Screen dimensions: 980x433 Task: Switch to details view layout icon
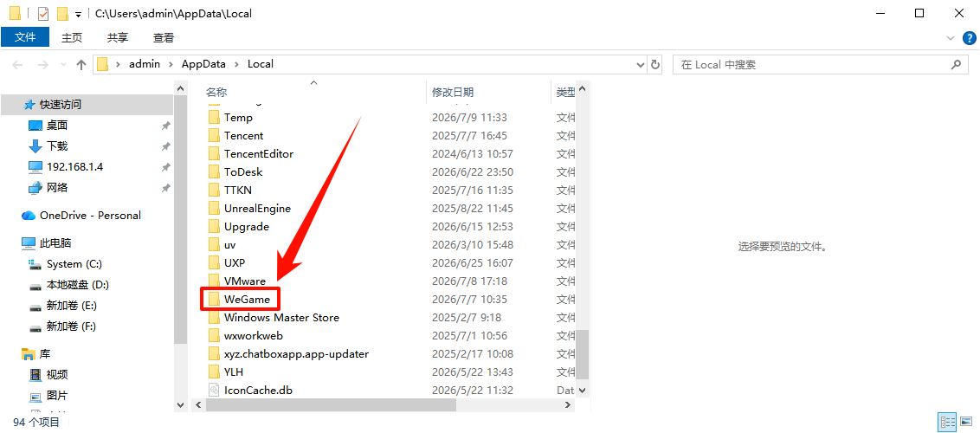pos(947,422)
